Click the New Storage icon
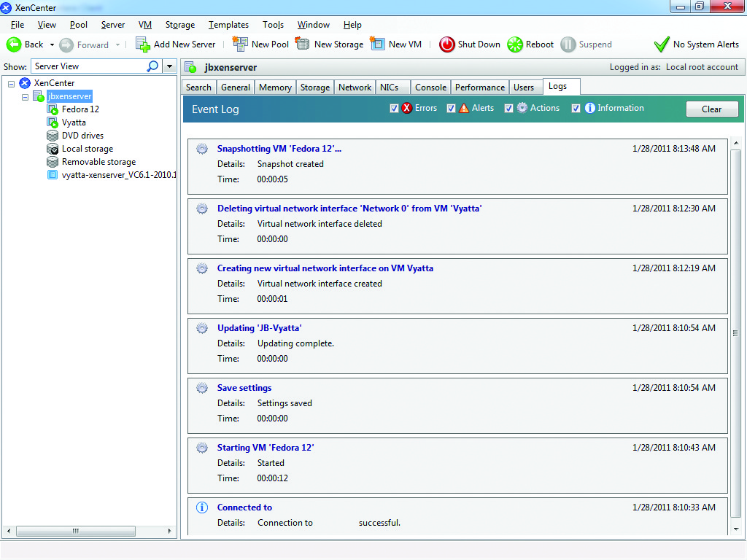This screenshot has height=560, width=747. coord(303,44)
